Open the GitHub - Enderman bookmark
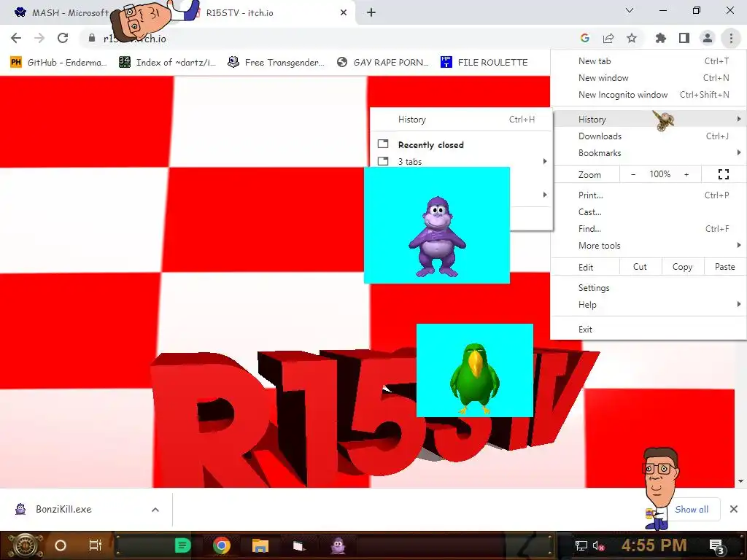747x560 pixels. 58,63
